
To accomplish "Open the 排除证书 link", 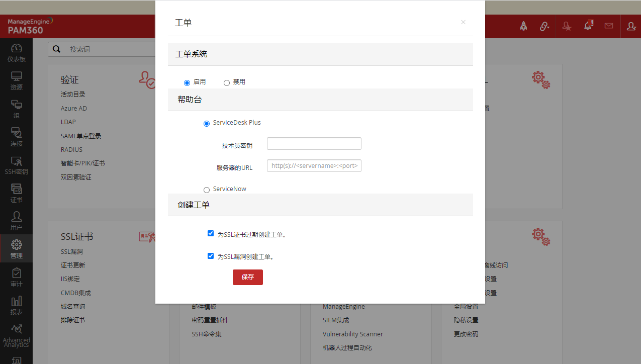I will click(73, 320).
